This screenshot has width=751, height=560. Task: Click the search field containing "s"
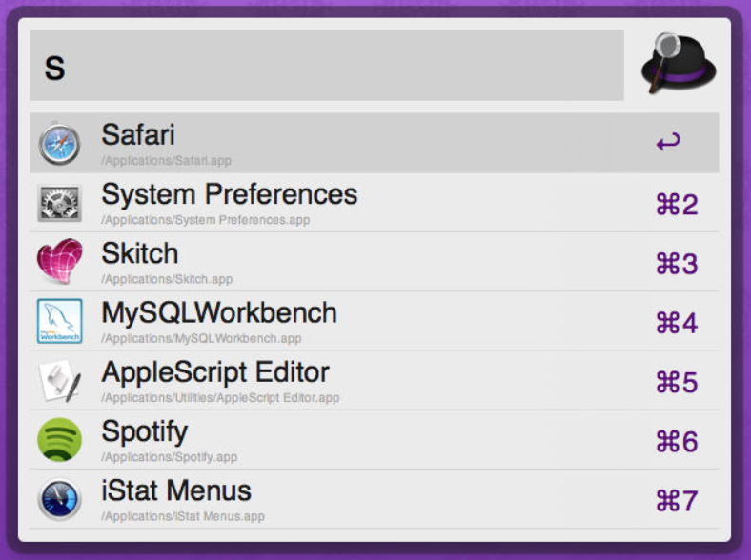[326, 66]
